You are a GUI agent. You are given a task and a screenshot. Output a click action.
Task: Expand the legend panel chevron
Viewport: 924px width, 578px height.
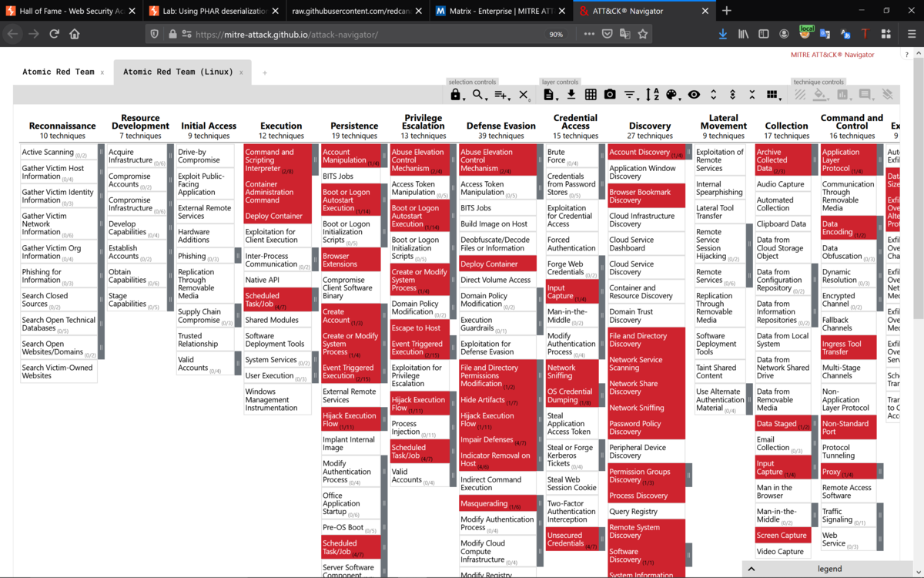click(752, 569)
